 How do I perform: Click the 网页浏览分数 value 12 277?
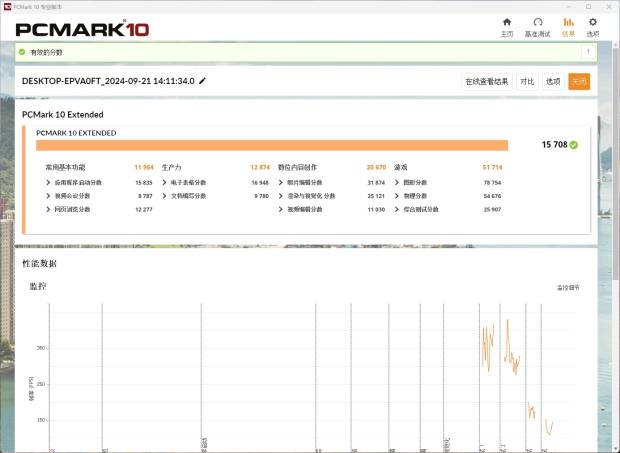144,210
